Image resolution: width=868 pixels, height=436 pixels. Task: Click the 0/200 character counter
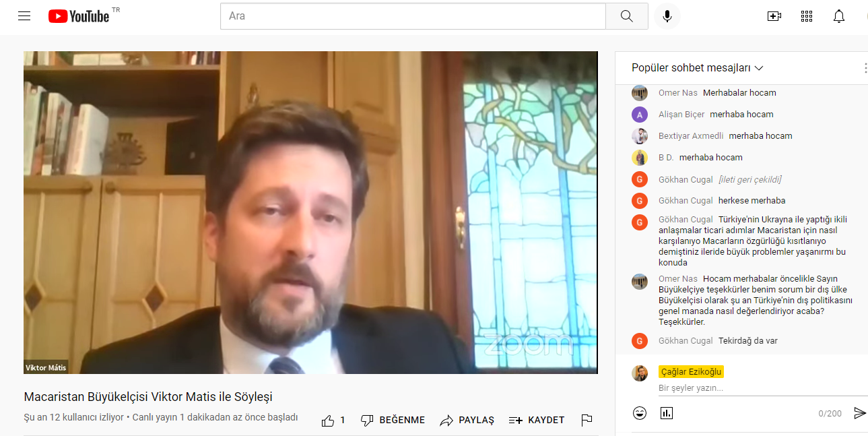point(830,414)
